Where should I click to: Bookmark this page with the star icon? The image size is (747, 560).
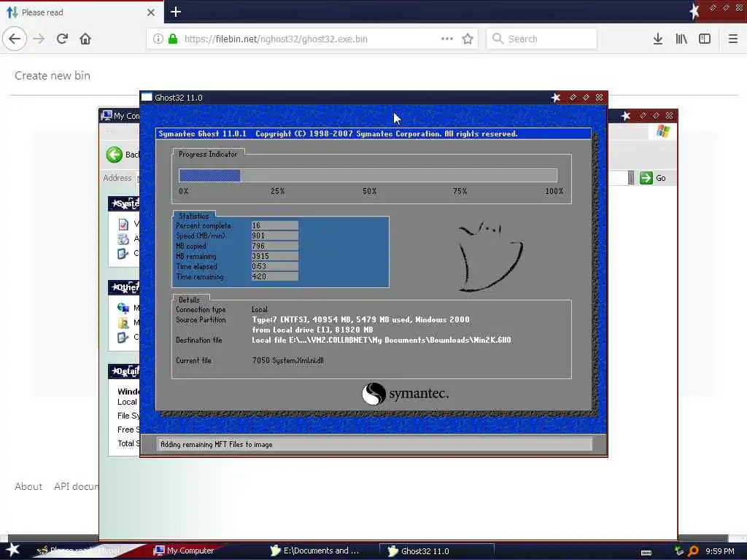coord(468,39)
